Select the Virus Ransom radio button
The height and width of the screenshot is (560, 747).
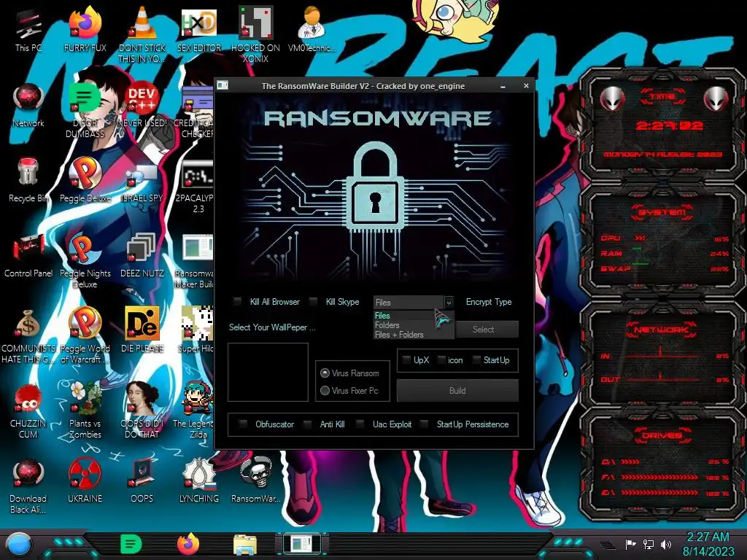click(x=325, y=373)
